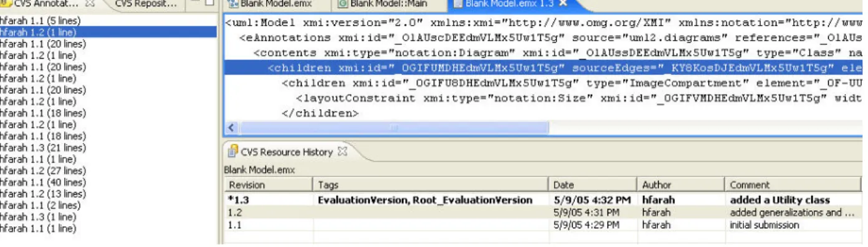The image size is (868, 247).
Task: Select highlighted annotation hfarah 1.2 (1 line)
Action: click(108, 32)
